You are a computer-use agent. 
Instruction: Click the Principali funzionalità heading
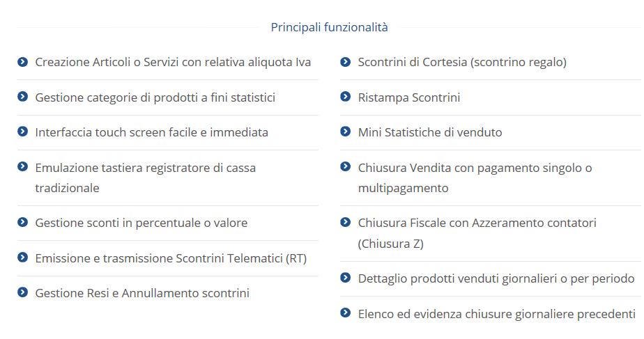pos(330,27)
